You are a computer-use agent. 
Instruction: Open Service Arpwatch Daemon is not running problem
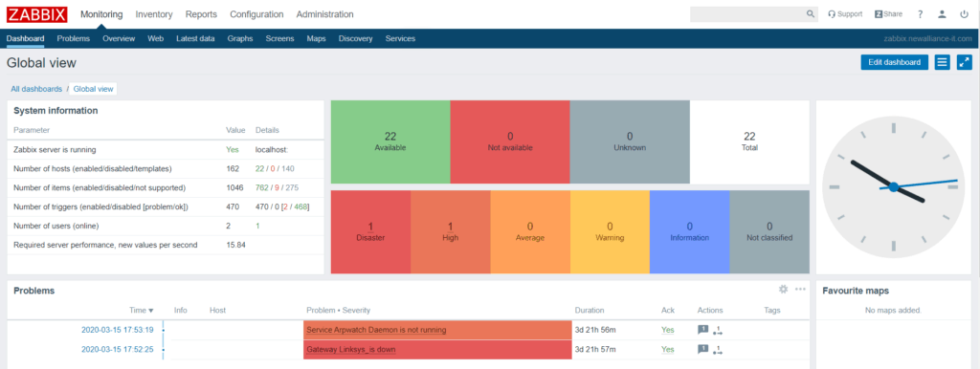[x=376, y=330]
